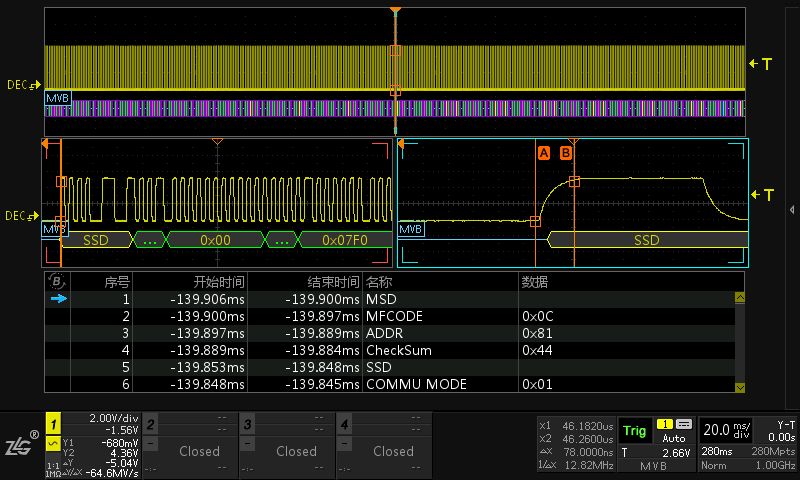Select the COMMU MODE row with data 0x01
This screenshot has height=480, width=800.
[390, 384]
